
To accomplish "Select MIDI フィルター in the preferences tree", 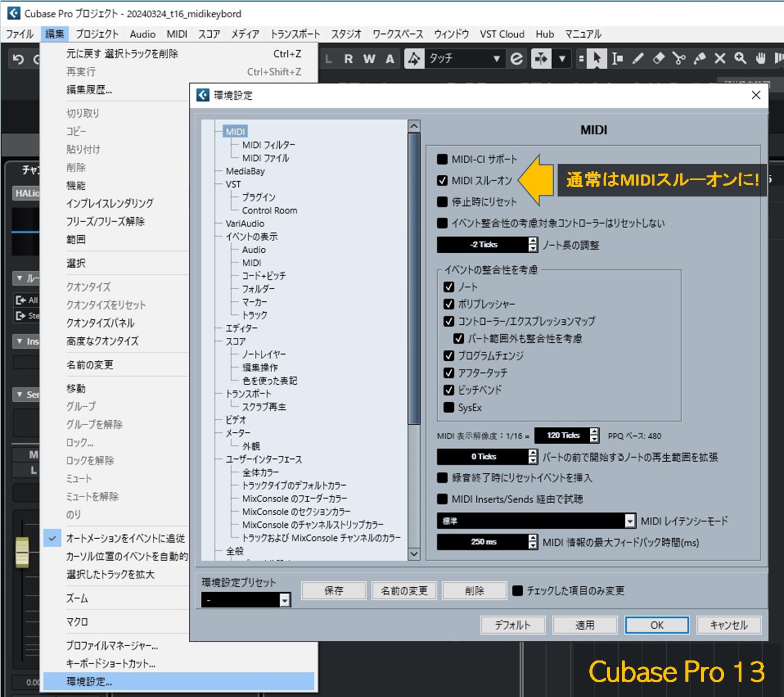I will pyautogui.click(x=268, y=145).
